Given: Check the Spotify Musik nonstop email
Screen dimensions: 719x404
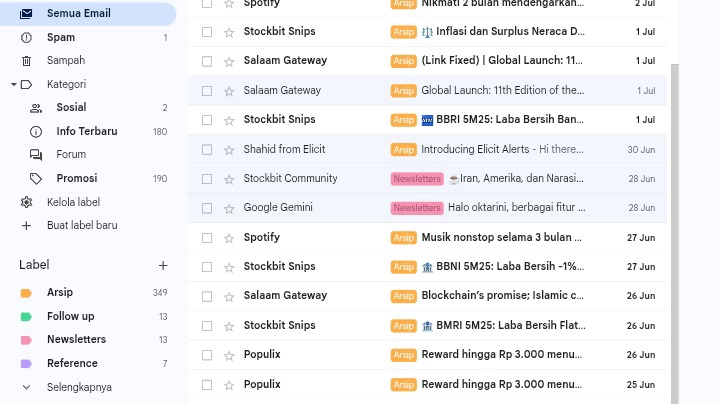Looking at the screenshot, I should click(x=207, y=238).
